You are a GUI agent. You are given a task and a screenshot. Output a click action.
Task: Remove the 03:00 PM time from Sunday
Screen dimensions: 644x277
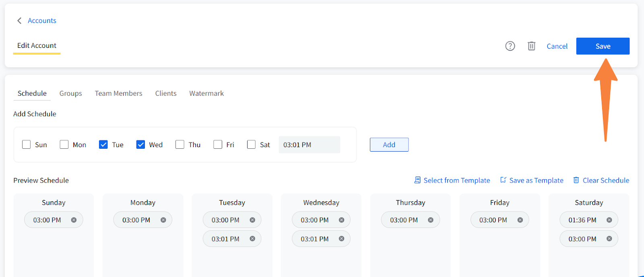pos(74,220)
